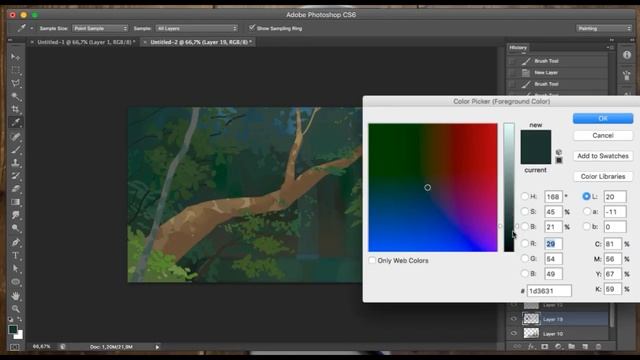Select the Eyedropper tool in toolbox

[x=16, y=122]
